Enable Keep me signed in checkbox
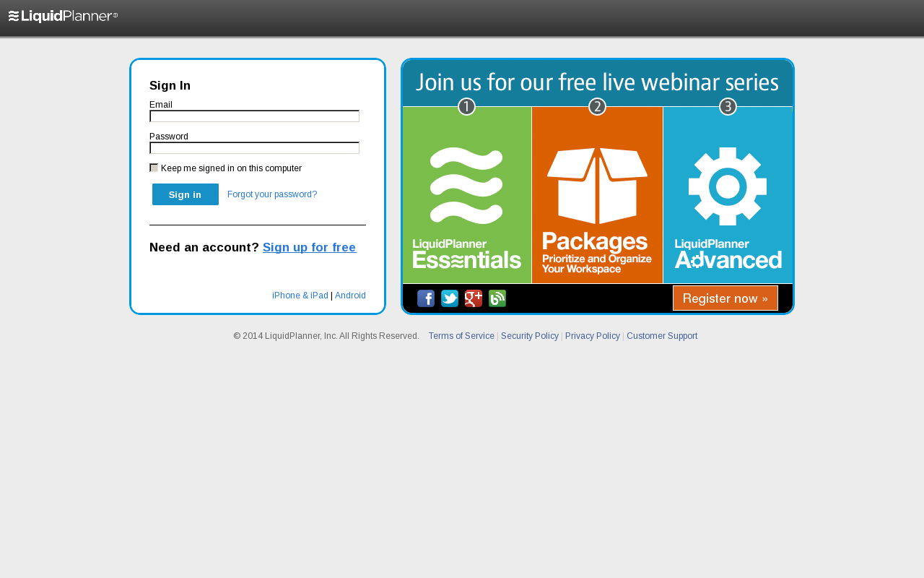The width and height of the screenshot is (924, 578). pyautogui.click(x=154, y=168)
